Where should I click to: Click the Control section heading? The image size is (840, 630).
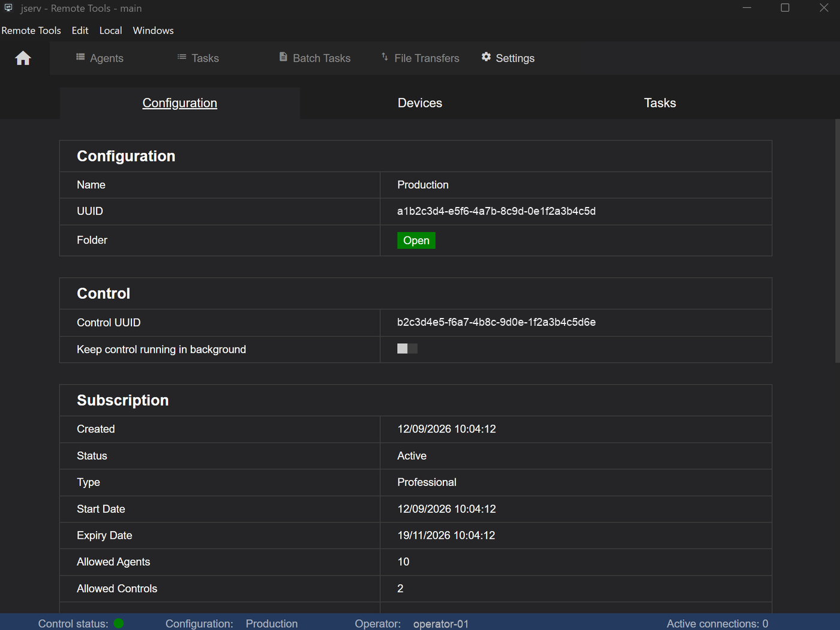coord(104,293)
